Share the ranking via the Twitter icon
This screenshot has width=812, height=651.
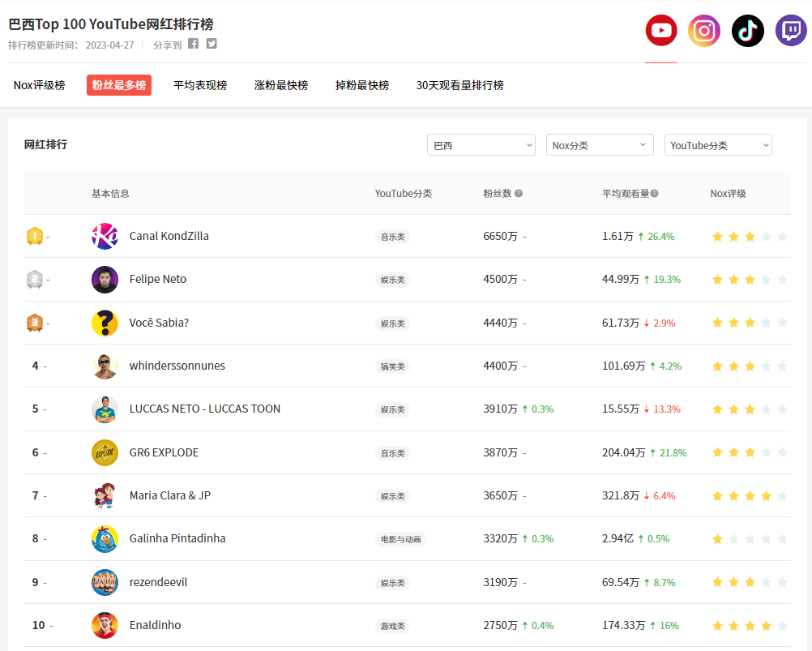tap(211, 45)
